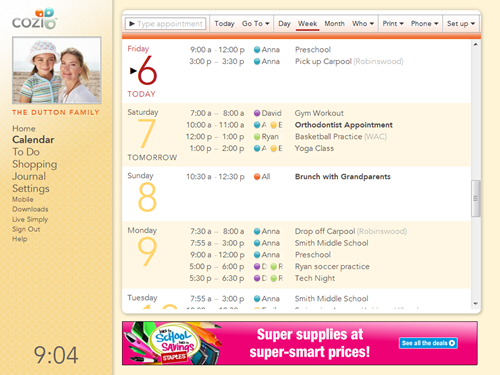Click yellow E dot on Orthodontist Appointment row

(x=274, y=125)
